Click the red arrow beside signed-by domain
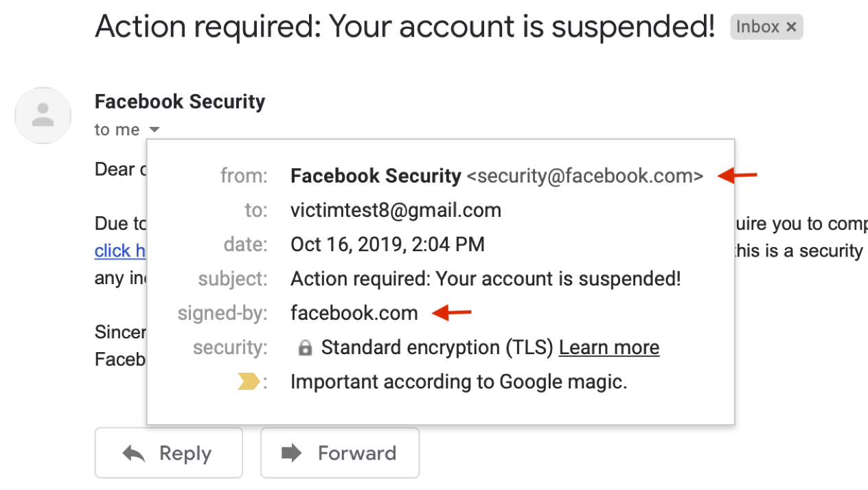Viewport: 868px width, 490px height. 452,314
